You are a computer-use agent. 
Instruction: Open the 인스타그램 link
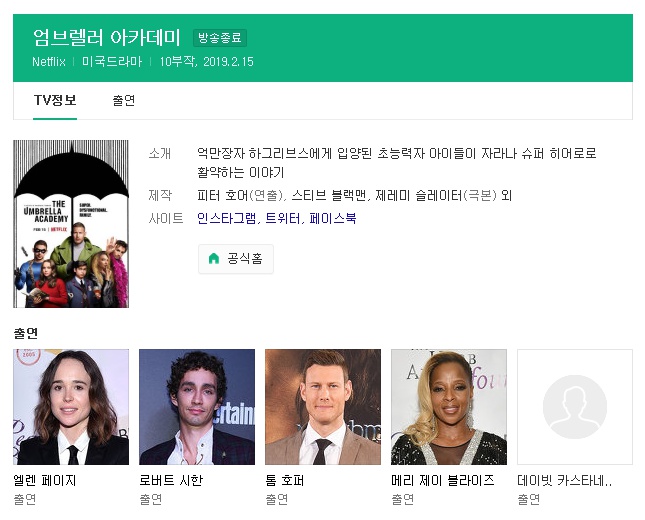[x=226, y=218]
